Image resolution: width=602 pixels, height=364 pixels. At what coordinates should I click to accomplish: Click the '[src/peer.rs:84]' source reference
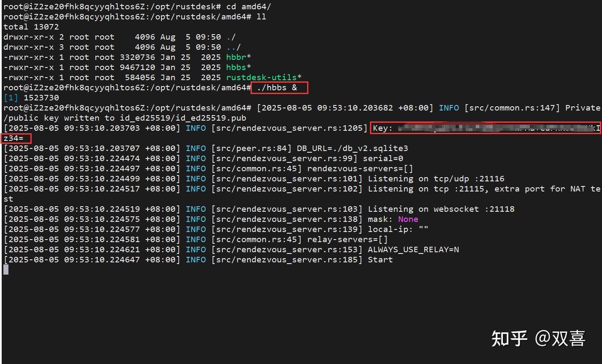click(251, 148)
